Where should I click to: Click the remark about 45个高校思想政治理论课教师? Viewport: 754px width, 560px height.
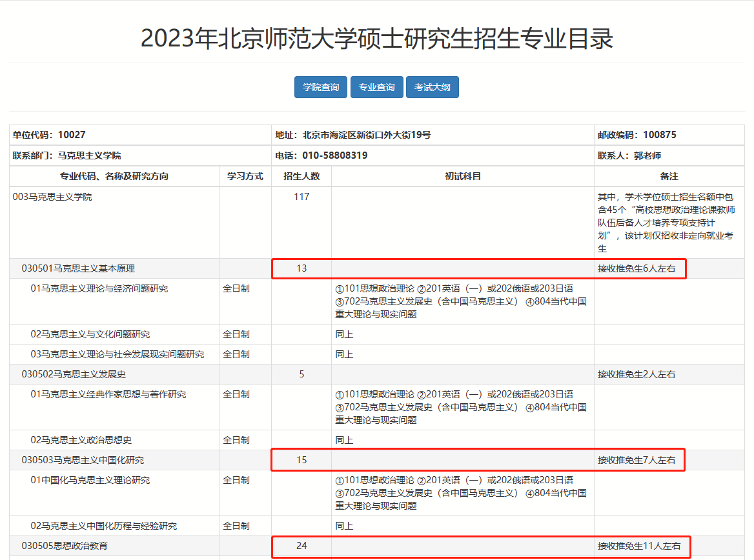[666, 223]
